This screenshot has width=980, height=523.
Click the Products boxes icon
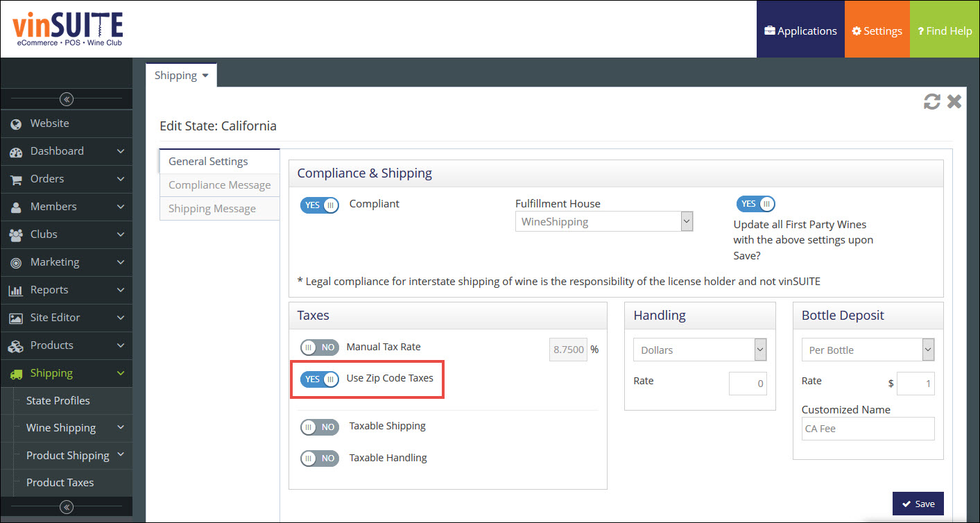coord(16,345)
